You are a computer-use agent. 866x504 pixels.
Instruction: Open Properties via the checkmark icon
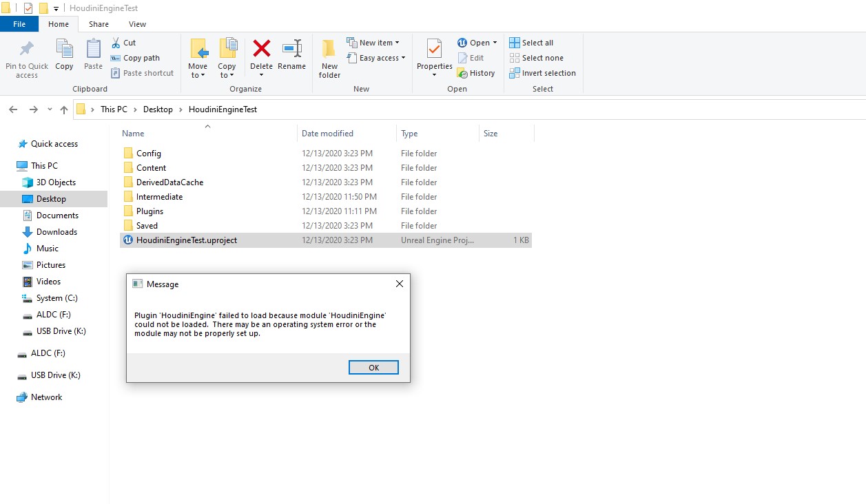(x=434, y=49)
